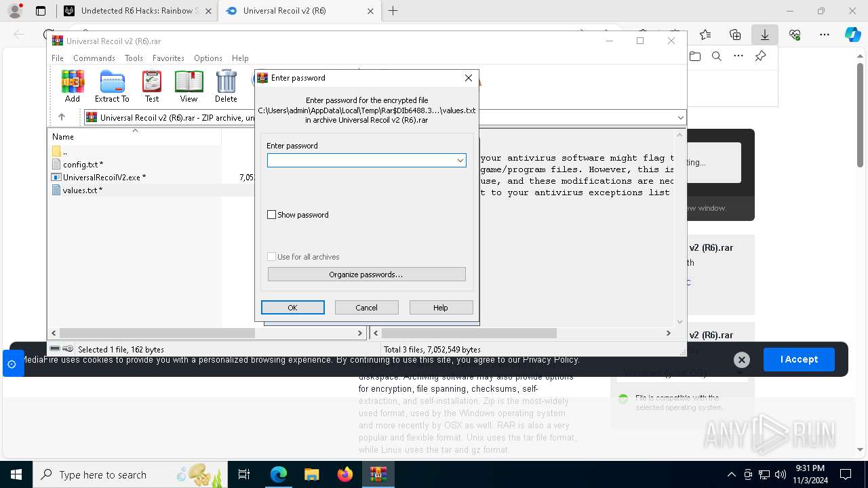Open the Commands menu in WinRAR

tap(94, 58)
